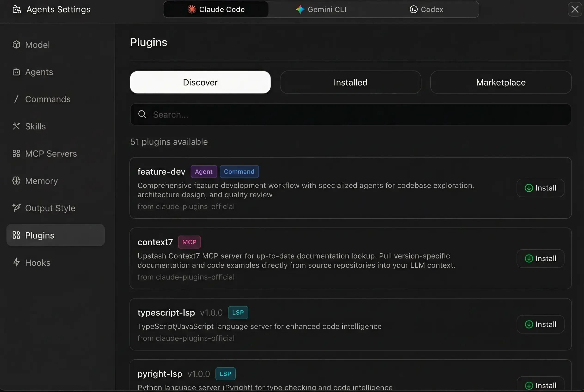The image size is (584, 392).
Task: Install the typescript-lsp language server
Action: (x=540, y=324)
